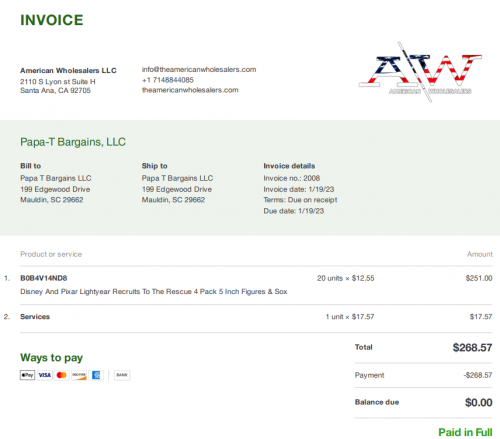This screenshot has height=439, width=500.
Task: Click quantity 20 units × $12.55
Action: pyautogui.click(x=346, y=278)
